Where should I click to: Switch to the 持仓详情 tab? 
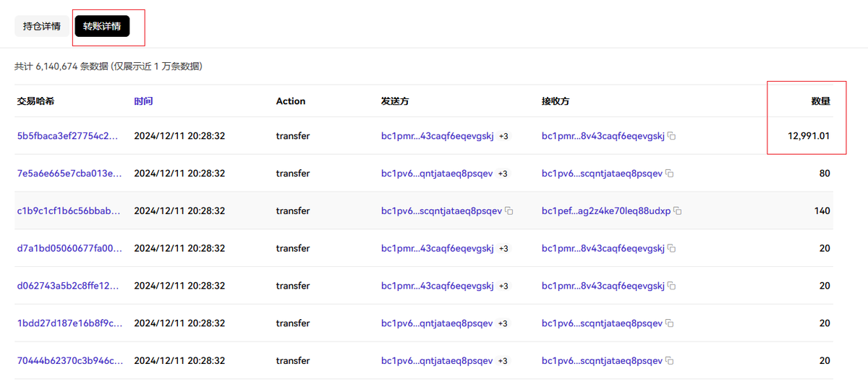tap(41, 26)
